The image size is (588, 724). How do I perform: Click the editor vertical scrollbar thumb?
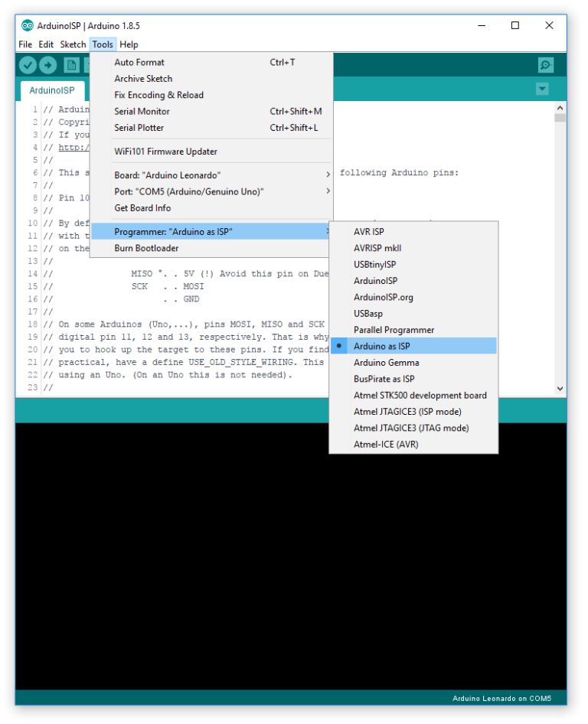[x=560, y=118]
